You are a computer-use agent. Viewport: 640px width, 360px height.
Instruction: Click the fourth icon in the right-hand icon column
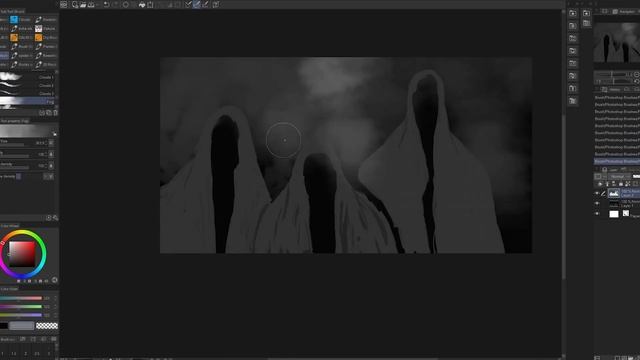coord(573,51)
